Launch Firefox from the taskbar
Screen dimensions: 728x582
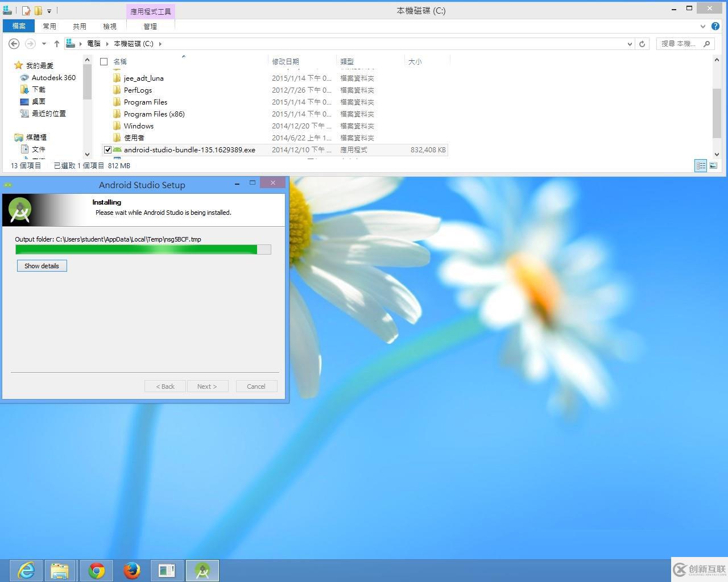point(132,570)
